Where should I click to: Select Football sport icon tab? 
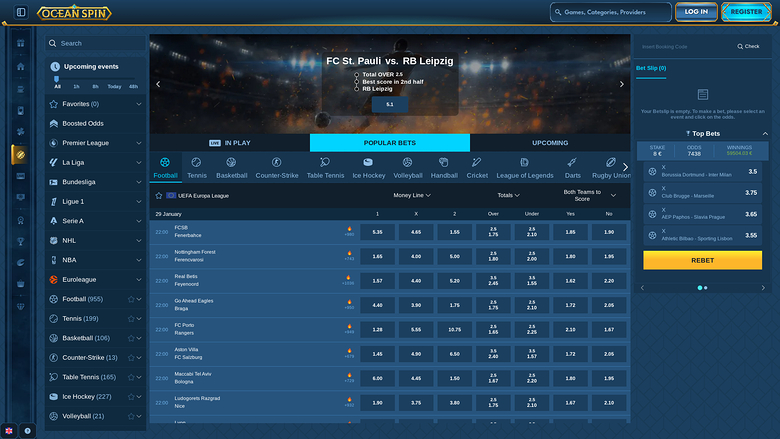click(165, 168)
